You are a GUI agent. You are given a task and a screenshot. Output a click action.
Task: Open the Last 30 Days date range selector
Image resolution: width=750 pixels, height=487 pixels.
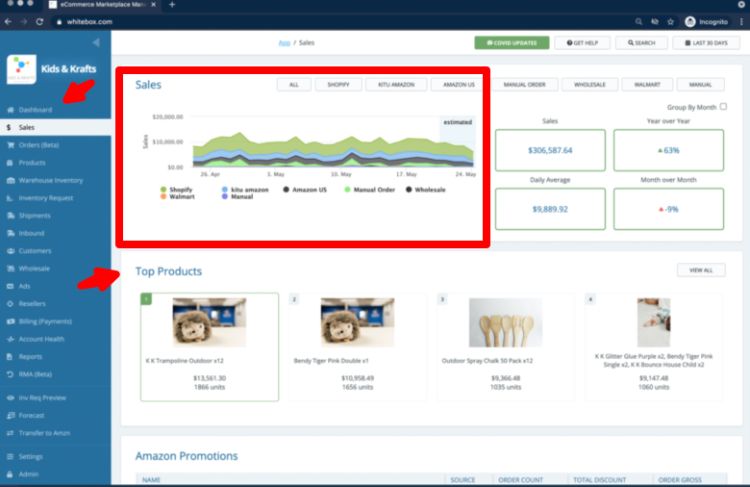(x=706, y=43)
